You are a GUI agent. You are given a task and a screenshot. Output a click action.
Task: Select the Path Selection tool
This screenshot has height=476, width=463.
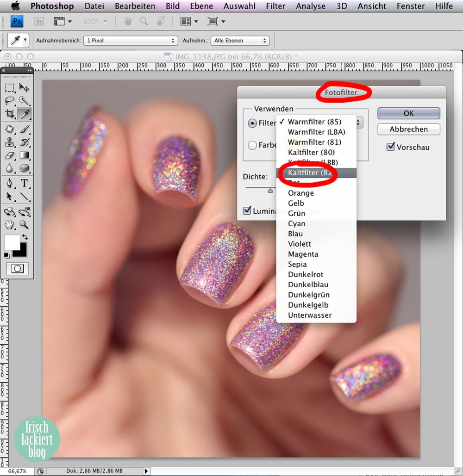click(x=9, y=197)
